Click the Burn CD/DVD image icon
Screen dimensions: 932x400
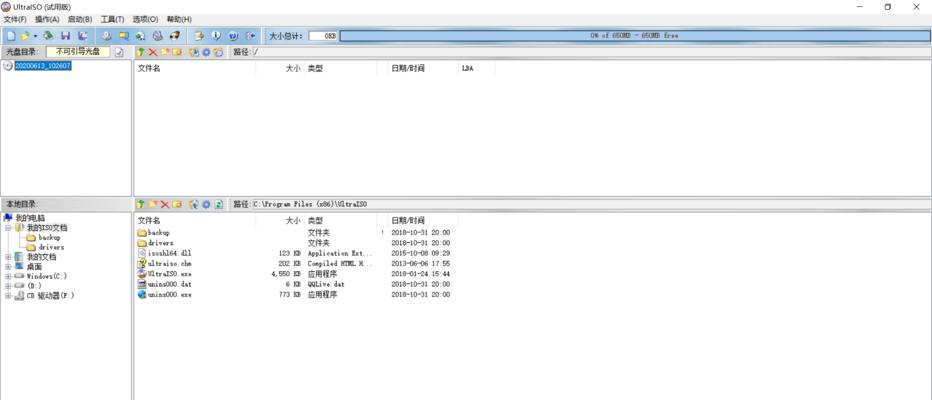click(175, 36)
